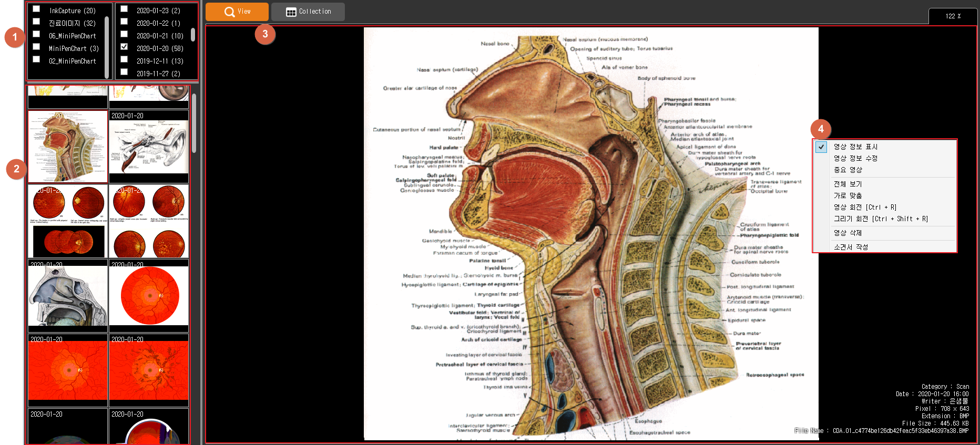Click the single round retina thumbnail

[149, 295]
